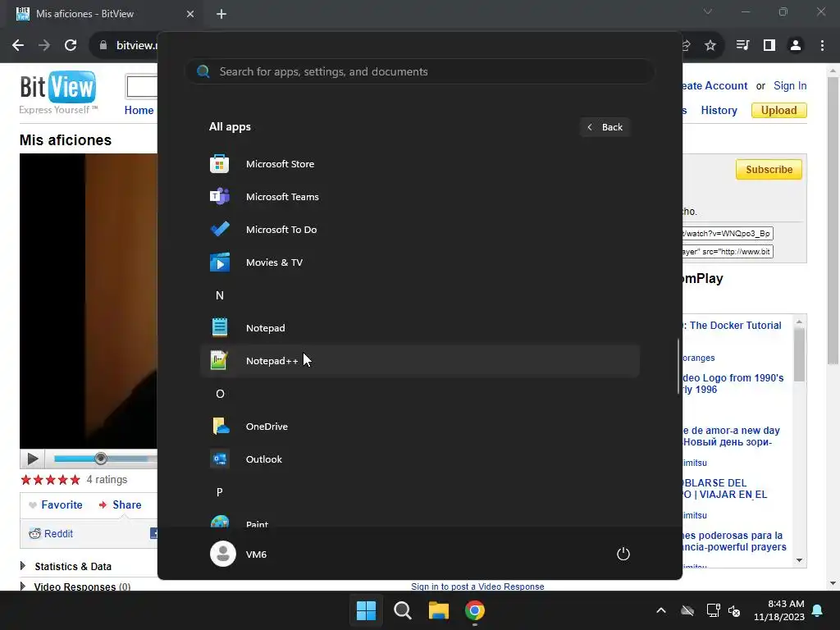
Task: Click the five-star rating stars
Action: click(50, 479)
